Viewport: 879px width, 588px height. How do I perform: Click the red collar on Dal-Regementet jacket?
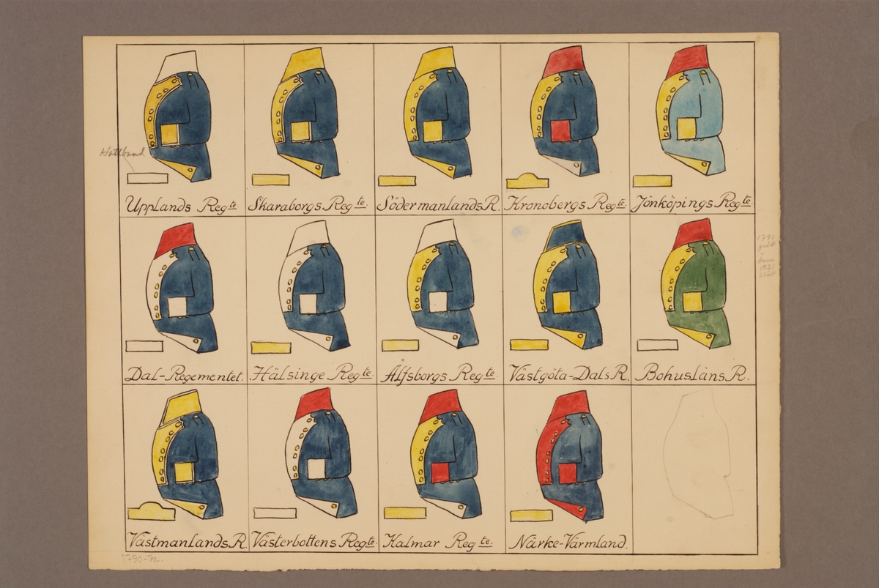[174, 239]
